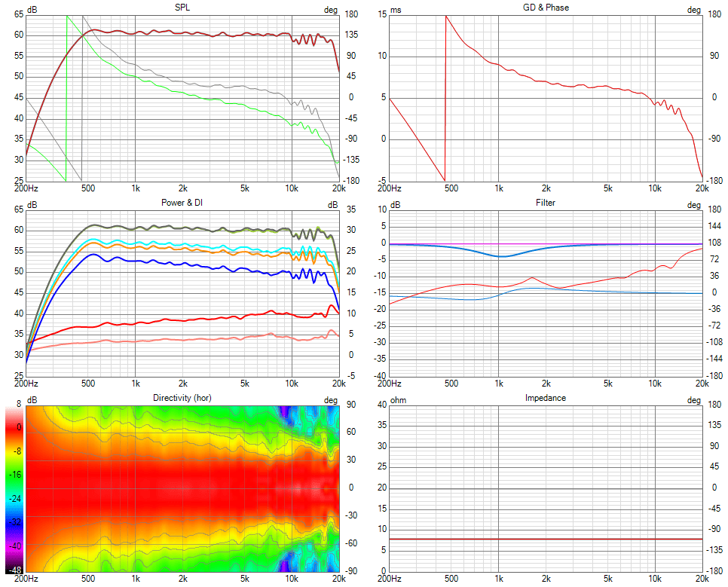Click the Power & DI chart title

point(182,203)
